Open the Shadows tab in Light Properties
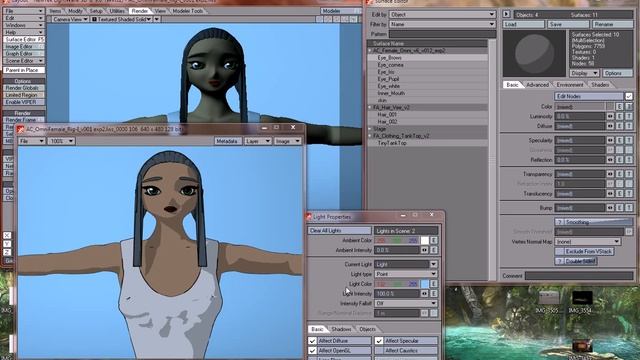 click(341, 329)
